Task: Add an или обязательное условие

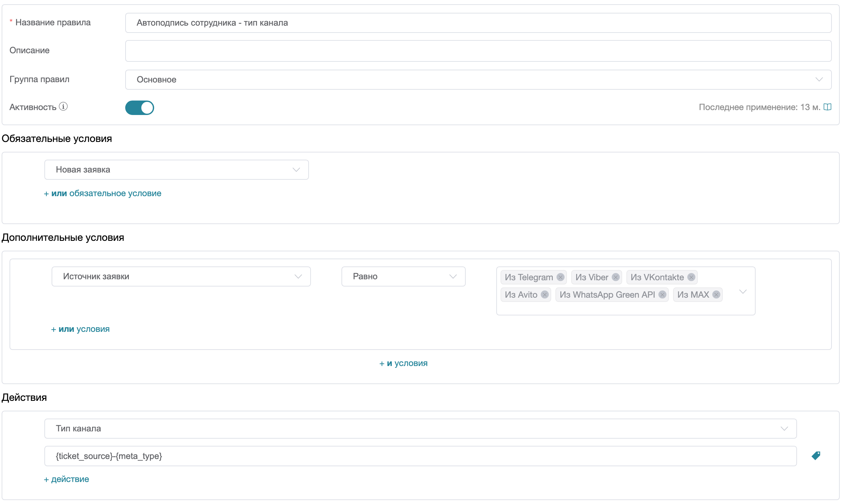Action: click(103, 193)
